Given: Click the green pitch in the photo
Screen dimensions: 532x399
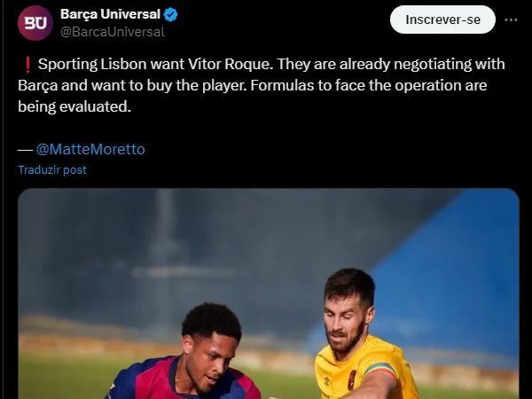Looking at the screenshot, I should pos(62,377).
